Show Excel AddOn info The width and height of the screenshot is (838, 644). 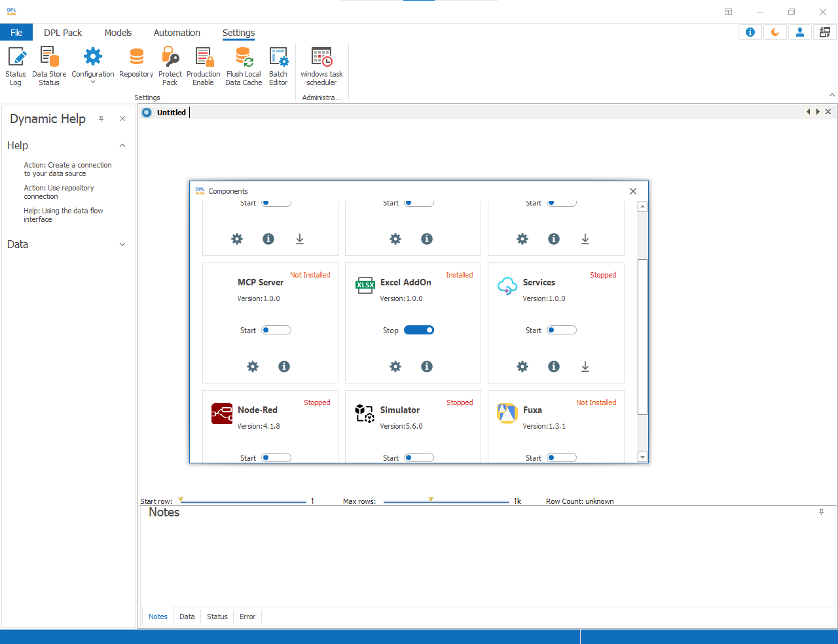click(427, 367)
